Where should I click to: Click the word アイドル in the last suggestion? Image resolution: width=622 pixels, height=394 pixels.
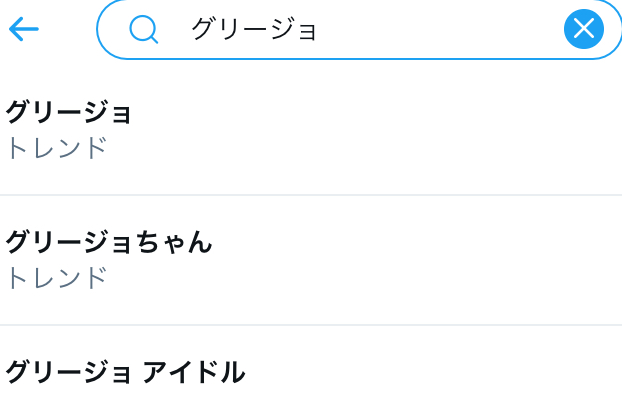[194, 372]
